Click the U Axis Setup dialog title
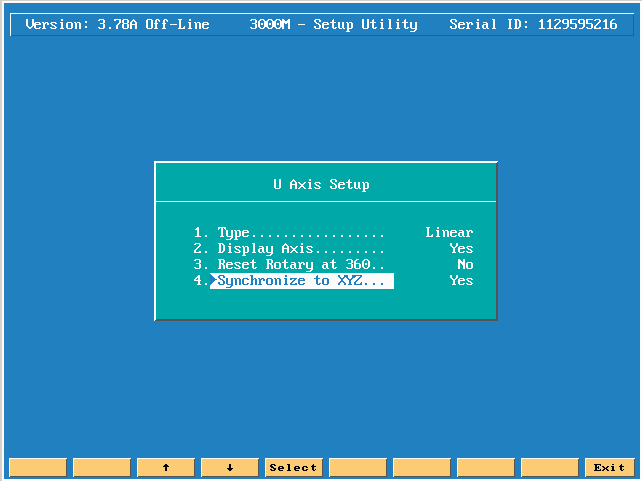The image size is (642, 481). point(321,185)
